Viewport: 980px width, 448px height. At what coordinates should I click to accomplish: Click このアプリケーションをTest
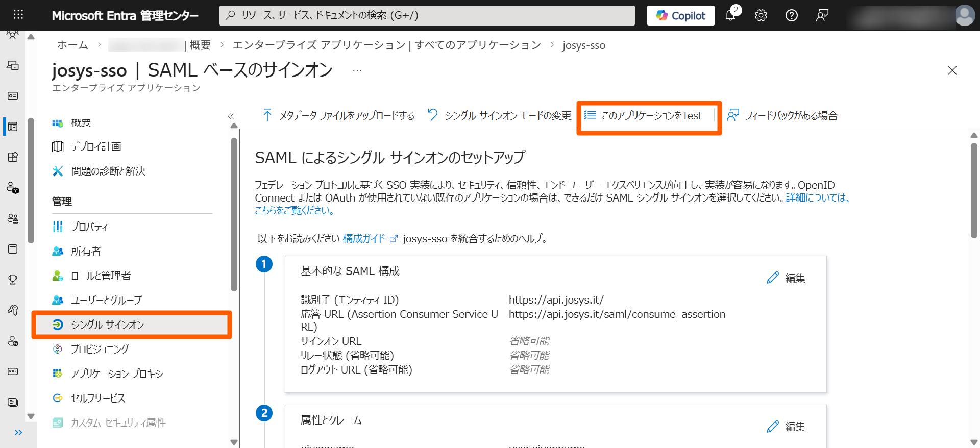coord(644,116)
